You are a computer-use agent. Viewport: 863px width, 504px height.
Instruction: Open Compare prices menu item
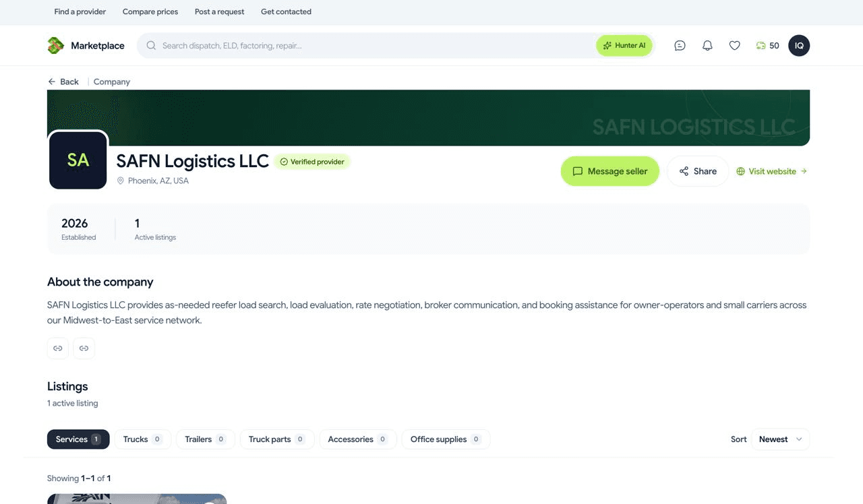click(150, 11)
